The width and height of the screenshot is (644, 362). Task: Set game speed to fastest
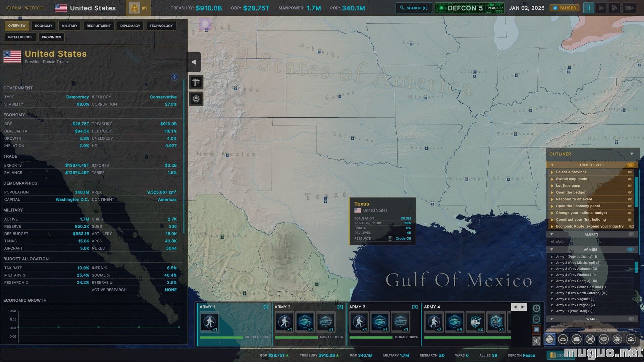click(x=629, y=8)
